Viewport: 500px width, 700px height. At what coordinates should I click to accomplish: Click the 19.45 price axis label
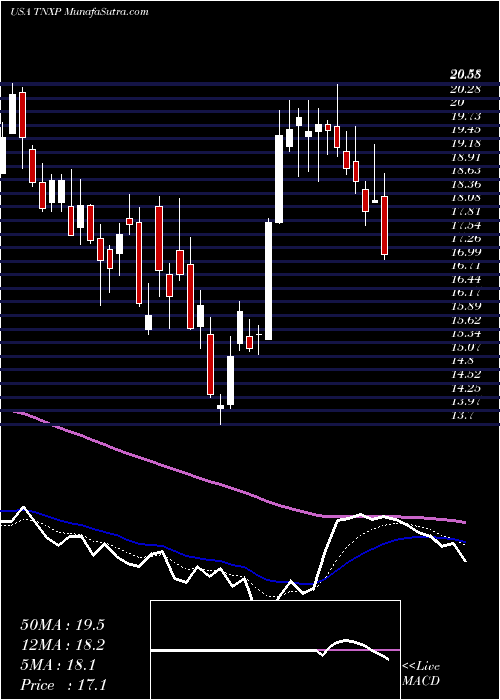click(466, 130)
